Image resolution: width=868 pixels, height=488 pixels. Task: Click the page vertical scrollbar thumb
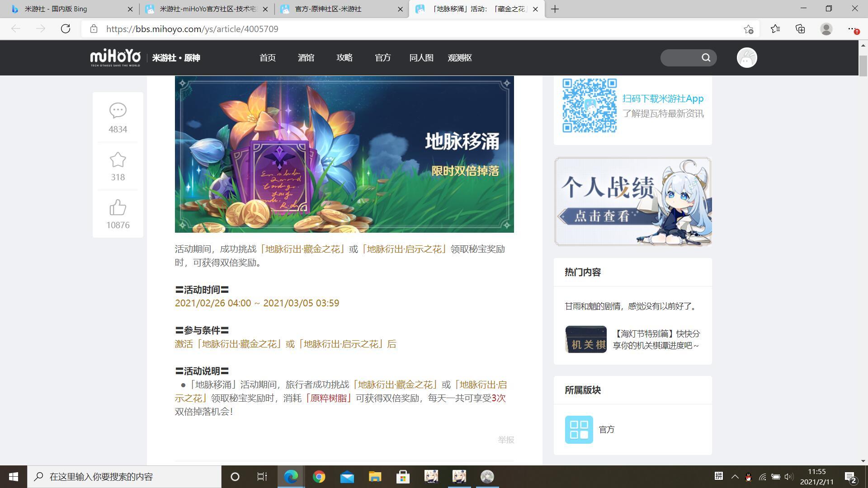(x=863, y=66)
